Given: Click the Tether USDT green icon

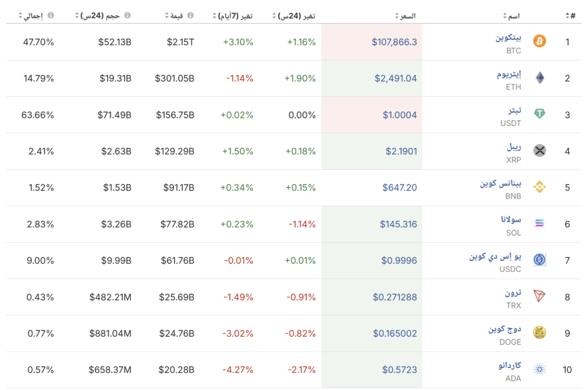Looking at the screenshot, I should [539, 114].
